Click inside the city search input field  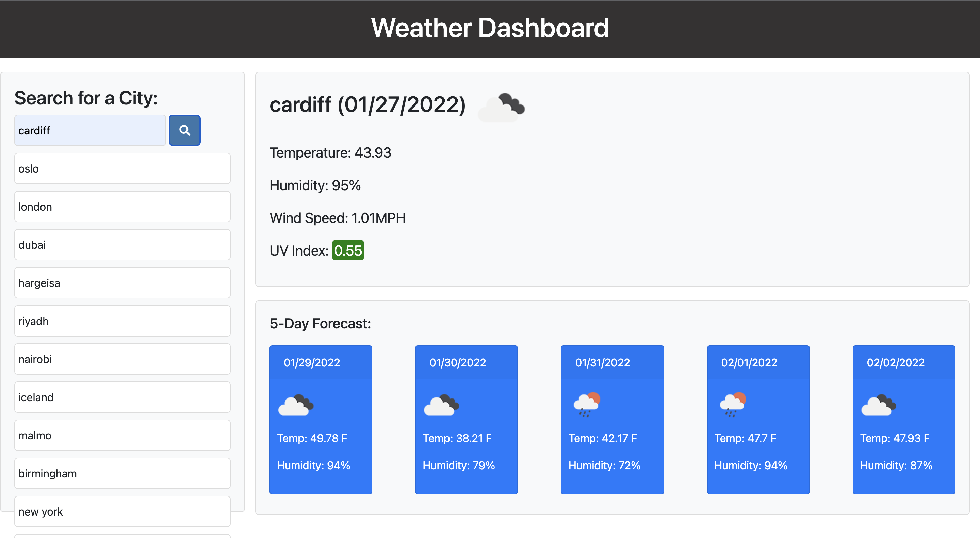click(90, 130)
